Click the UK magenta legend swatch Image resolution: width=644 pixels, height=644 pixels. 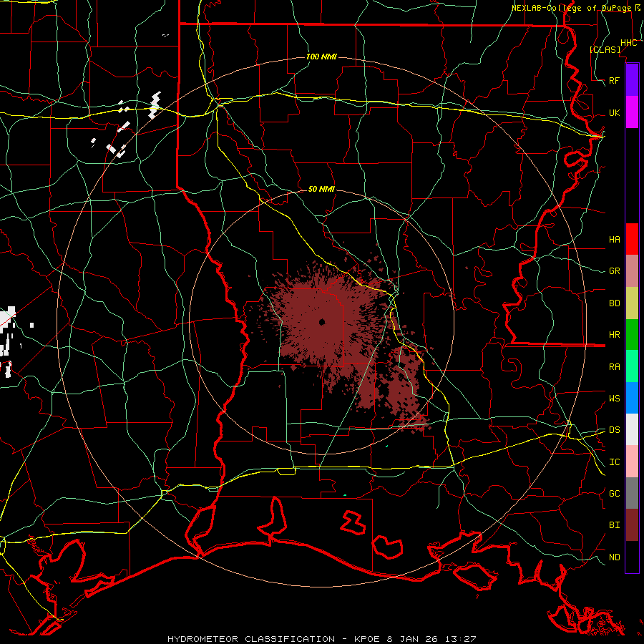(632, 112)
